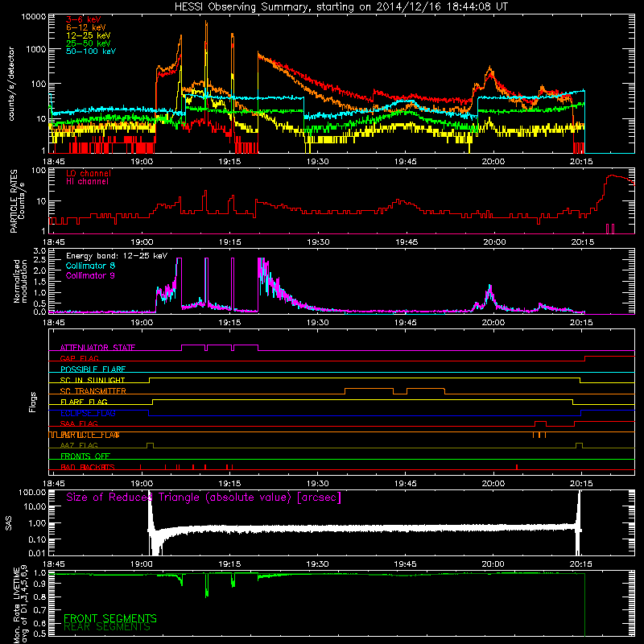Screen dimensions: 644x644
Task: Click the "FLARE FLAG" label
Action: coord(84,402)
